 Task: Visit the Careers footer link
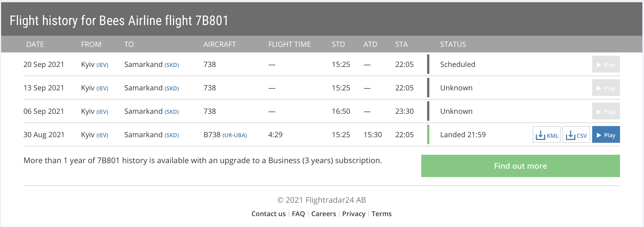[323, 214]
